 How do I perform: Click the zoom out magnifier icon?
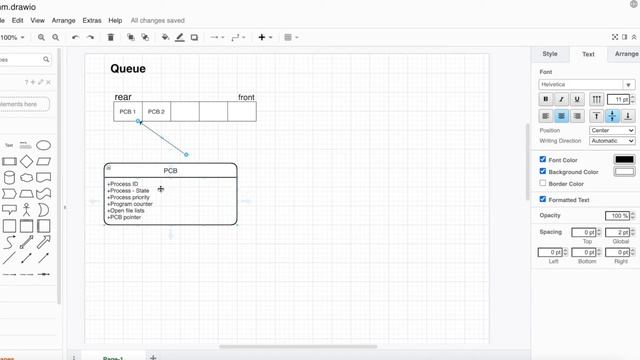click(x=56, y=37)
